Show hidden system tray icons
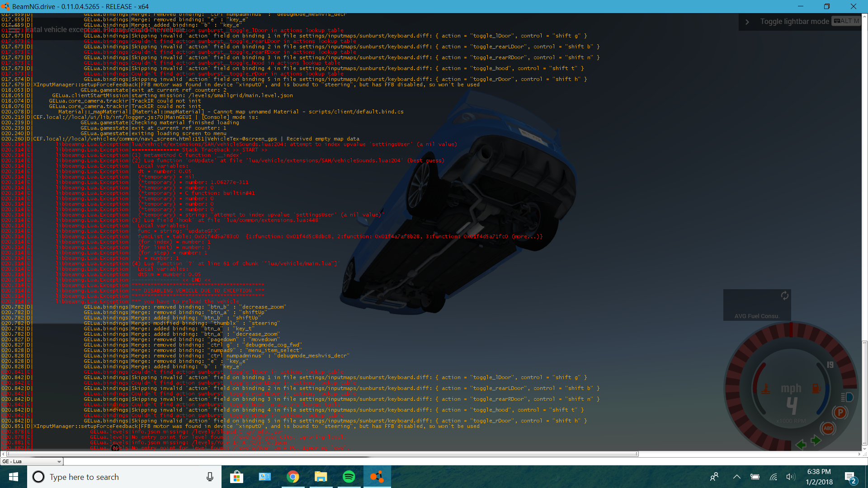This screenshot has height=488, width=868. (736, 477)
